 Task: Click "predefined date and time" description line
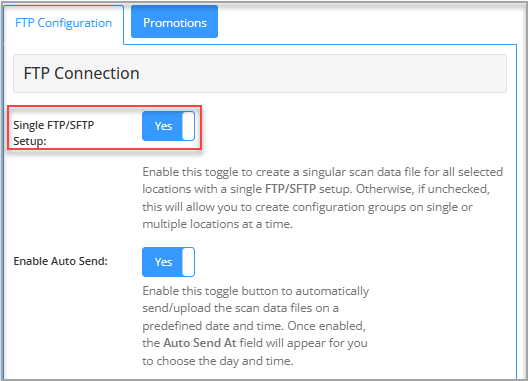click(254, 326)
